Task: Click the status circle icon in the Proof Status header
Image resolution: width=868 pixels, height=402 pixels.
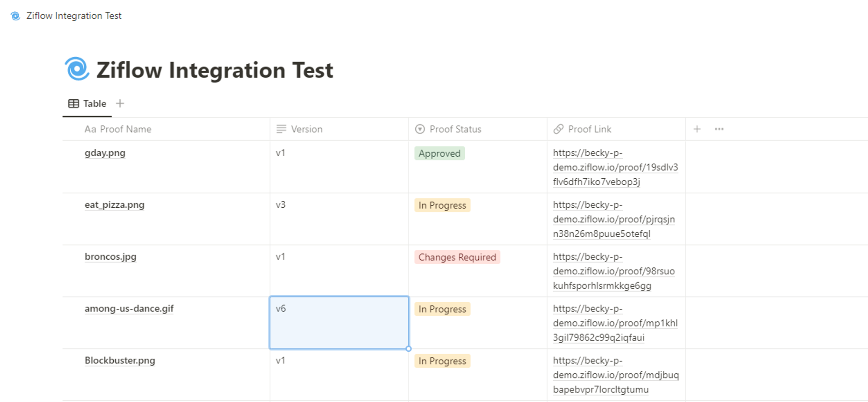Action: [x=420, y=129]
